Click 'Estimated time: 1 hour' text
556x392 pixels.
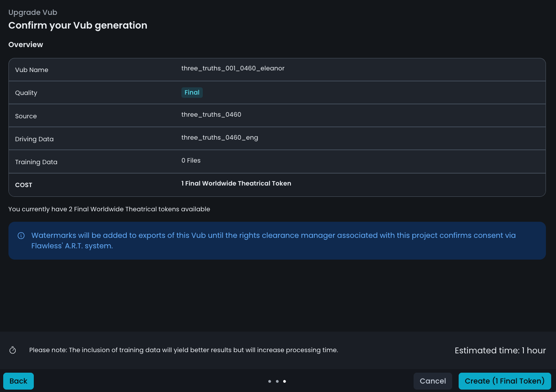pyautogui.click(x=500, y=351)
